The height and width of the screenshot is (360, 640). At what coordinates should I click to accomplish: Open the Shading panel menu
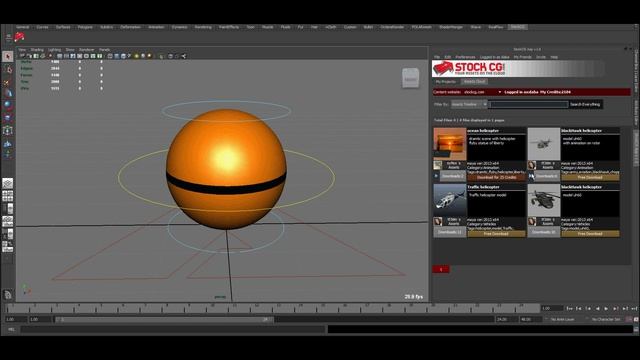[37, 50]
